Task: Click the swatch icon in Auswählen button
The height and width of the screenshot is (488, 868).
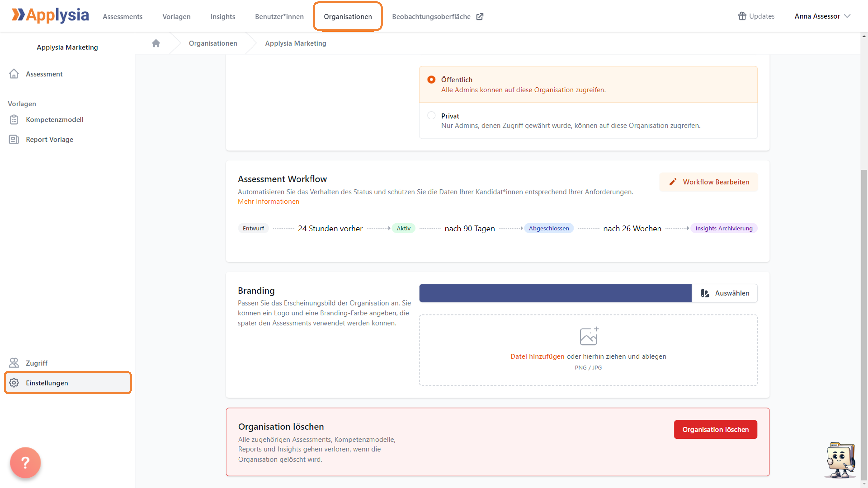Action: pos(705,293)
